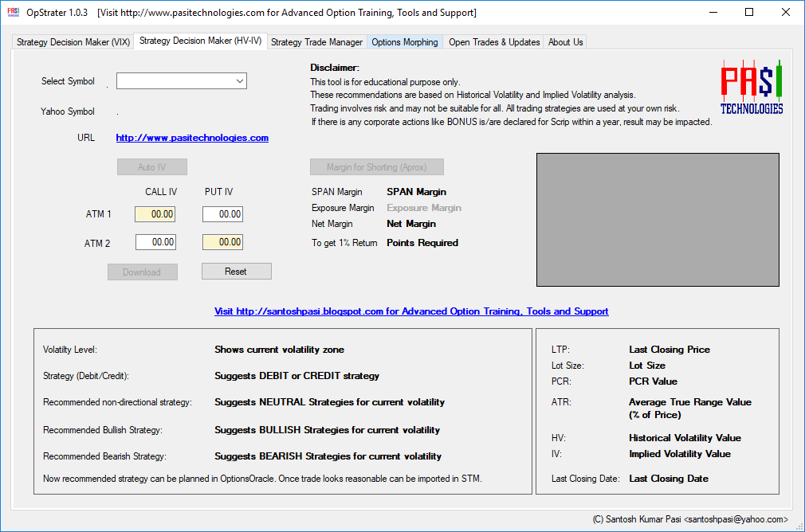Click the 'Disclaimer:' heading
This screenshot has height=532, width=805.
click(x=335, y=67)
